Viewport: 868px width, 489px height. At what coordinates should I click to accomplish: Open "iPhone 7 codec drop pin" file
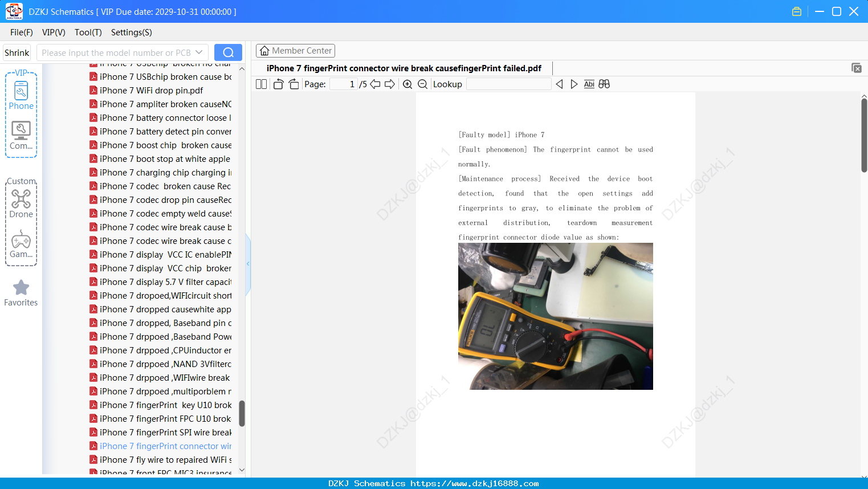click(161, 200)
